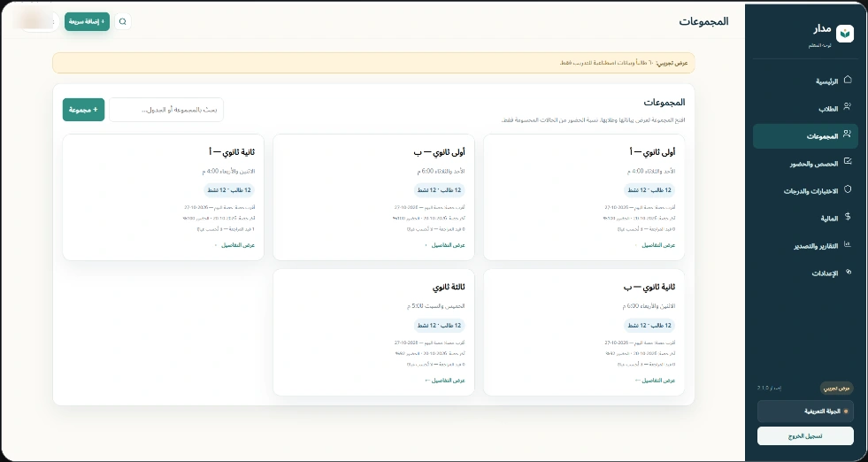
Task: Click the + مجموعة add group button
Action: coord(83,110)
